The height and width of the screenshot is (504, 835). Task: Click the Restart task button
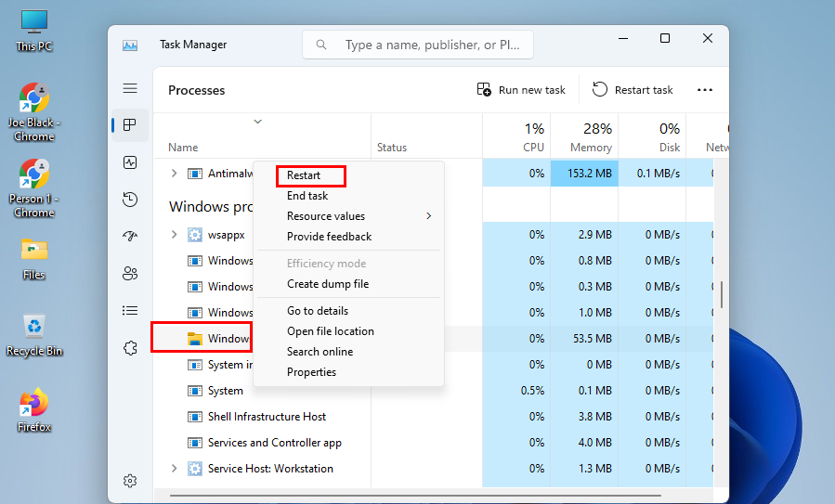(x=633, y=90)
